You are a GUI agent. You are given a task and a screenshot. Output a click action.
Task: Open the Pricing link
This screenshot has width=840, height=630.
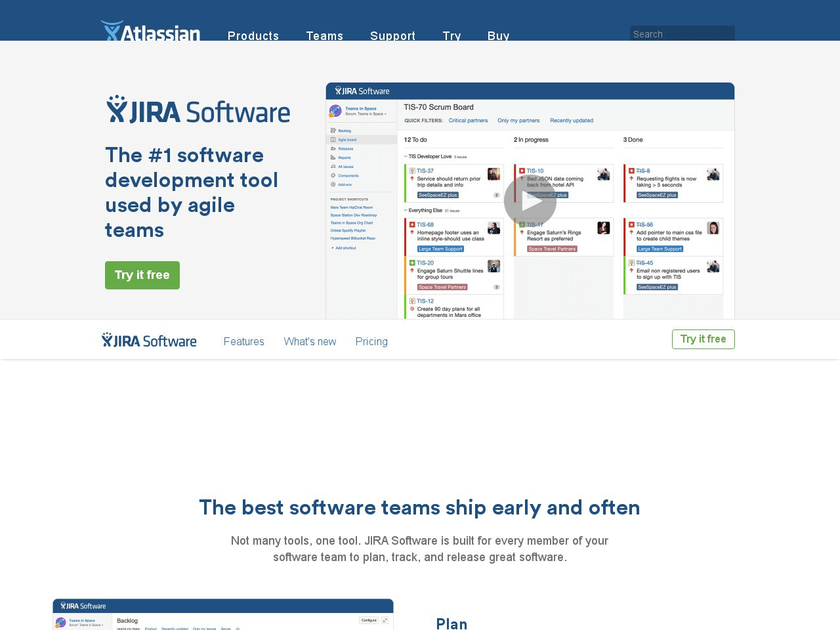(x=371, y=341)
